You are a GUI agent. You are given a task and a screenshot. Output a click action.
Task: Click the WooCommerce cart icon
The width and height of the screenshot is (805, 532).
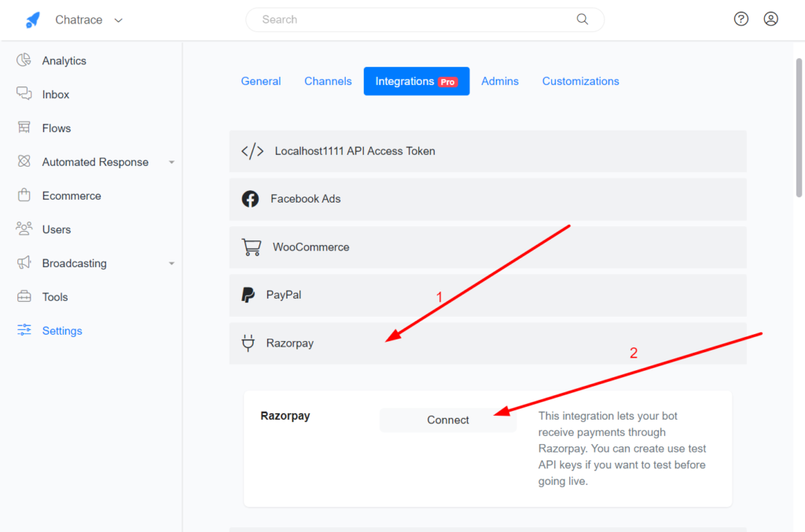click(251, 247)
